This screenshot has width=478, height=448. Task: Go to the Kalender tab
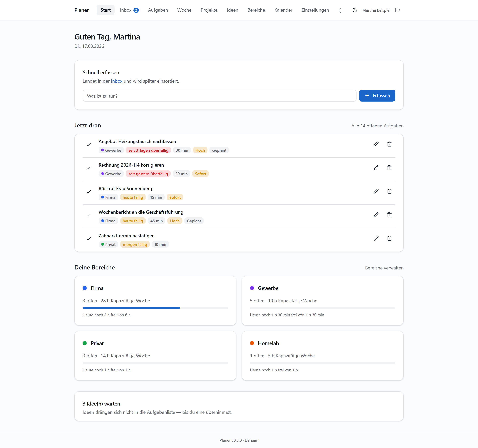(283, 10)
